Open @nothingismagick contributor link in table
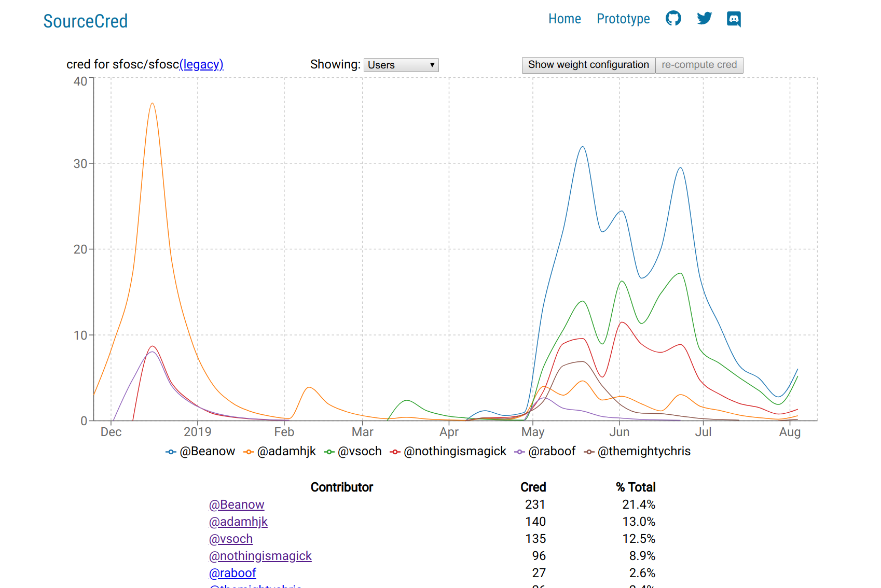The image size is (881, 588). point(260,556)
